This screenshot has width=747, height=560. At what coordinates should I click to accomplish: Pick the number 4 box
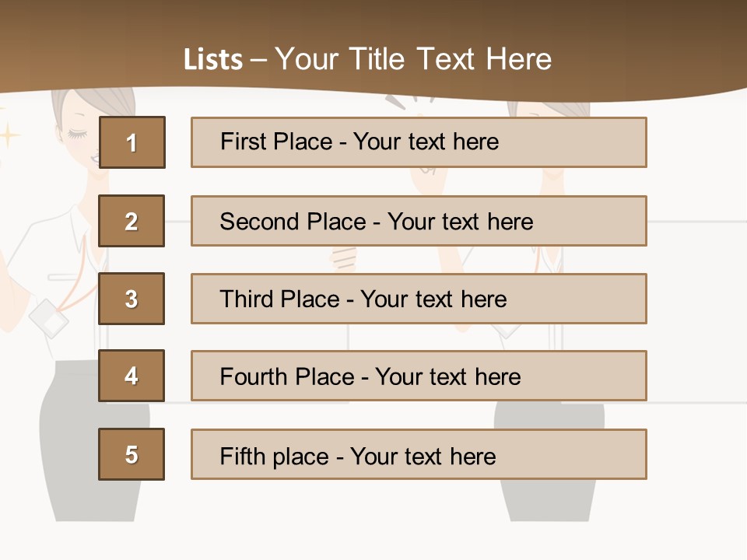pyautogui.click(x=132, y=376)
